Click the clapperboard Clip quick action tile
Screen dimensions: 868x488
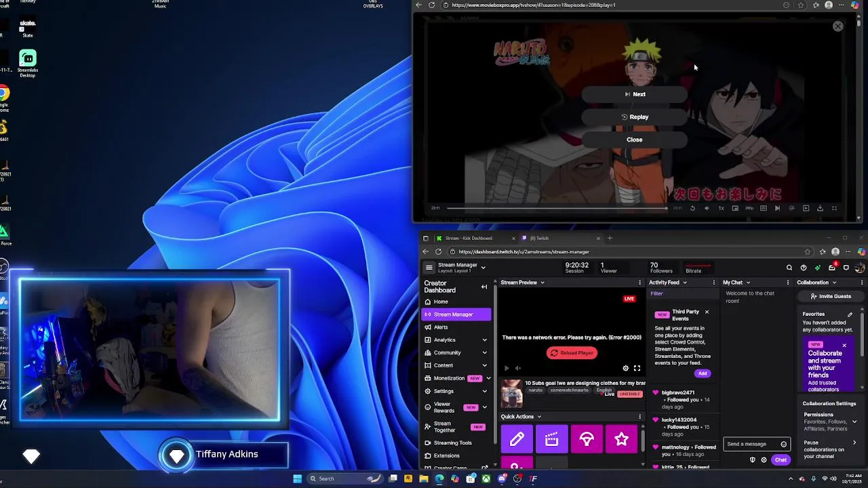pyautogui.click(x=552, y=440)
